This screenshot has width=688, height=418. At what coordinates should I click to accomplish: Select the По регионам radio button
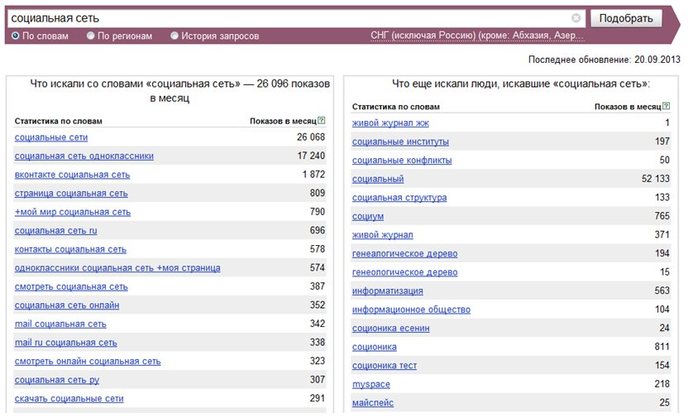(x=90, y=36)
